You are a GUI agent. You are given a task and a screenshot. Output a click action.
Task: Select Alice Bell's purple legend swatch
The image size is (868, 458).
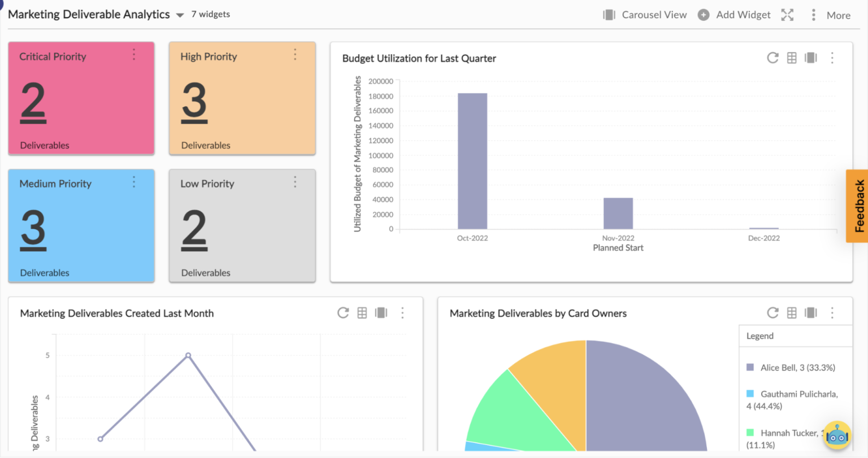click(750, 367)
